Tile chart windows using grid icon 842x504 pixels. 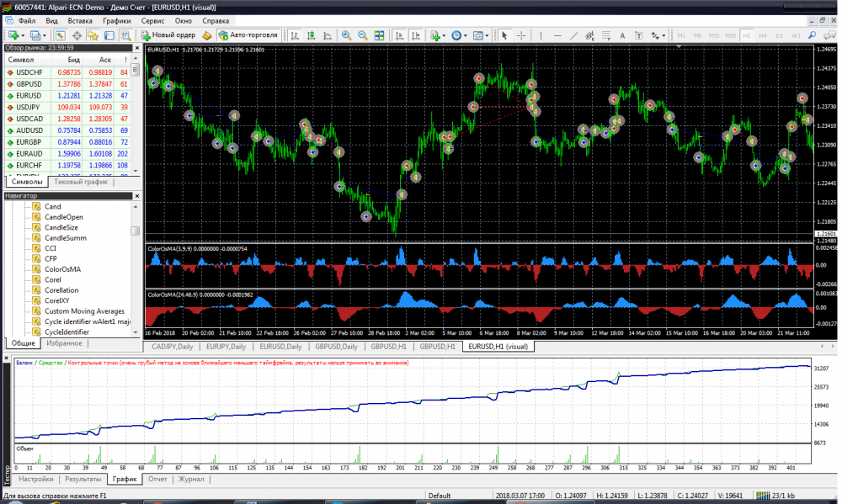pos(380,35)
